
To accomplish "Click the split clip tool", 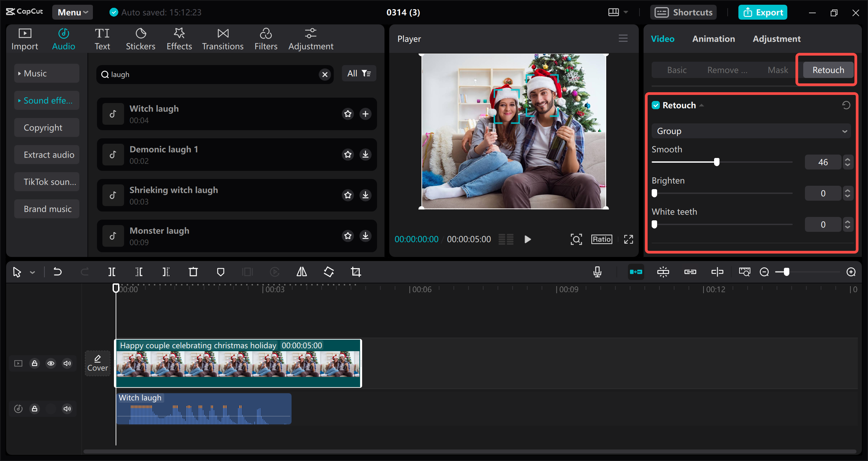I will coord(112,272).
